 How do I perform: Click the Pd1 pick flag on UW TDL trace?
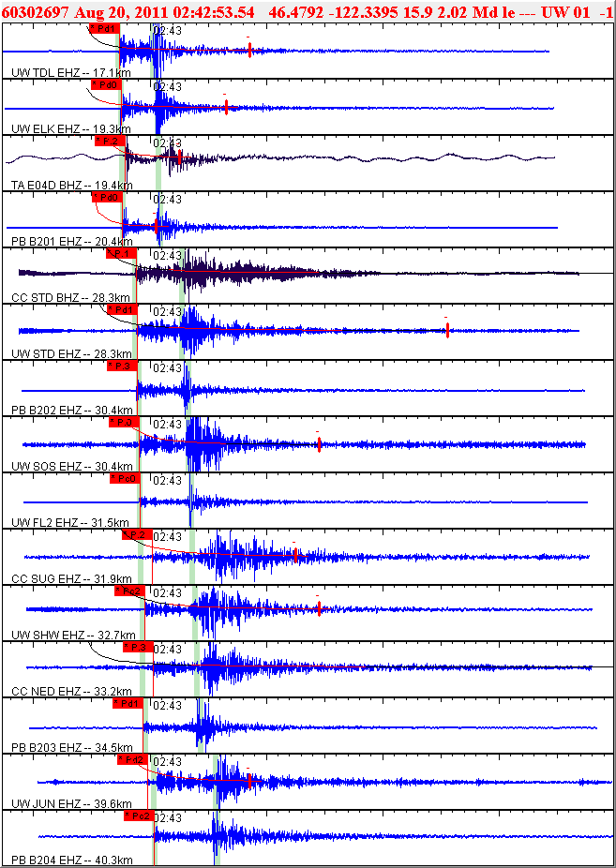click(104, 28)
